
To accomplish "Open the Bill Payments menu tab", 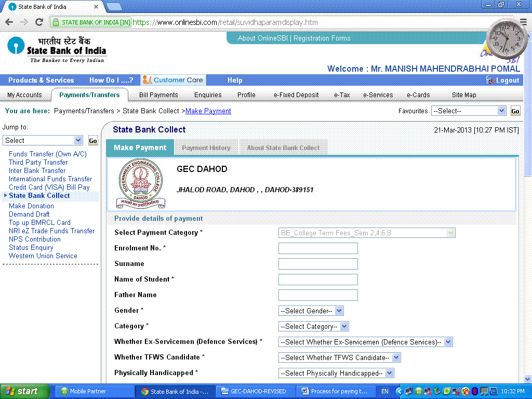I will (x=158, y=95).
